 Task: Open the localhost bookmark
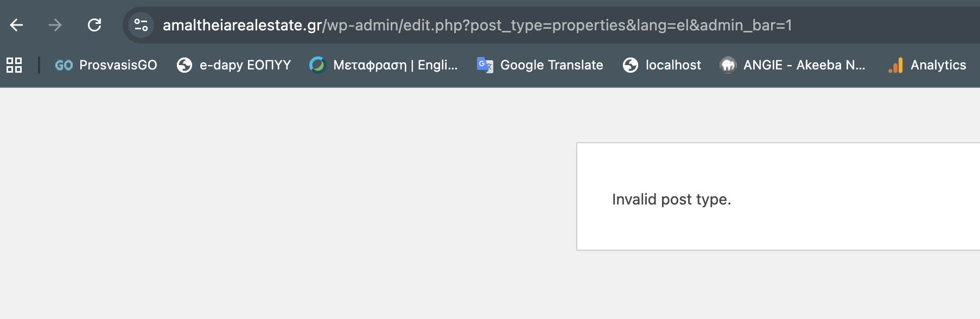[673, 65]
